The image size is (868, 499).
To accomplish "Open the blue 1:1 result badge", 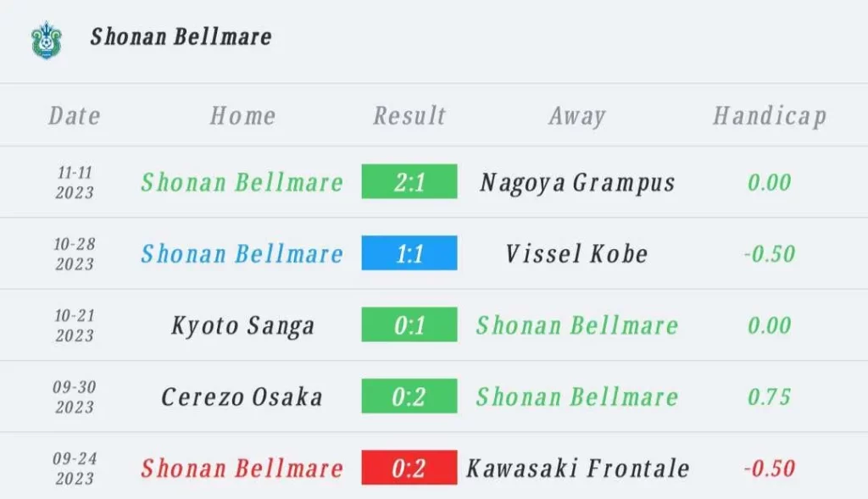I will [409, 252].
